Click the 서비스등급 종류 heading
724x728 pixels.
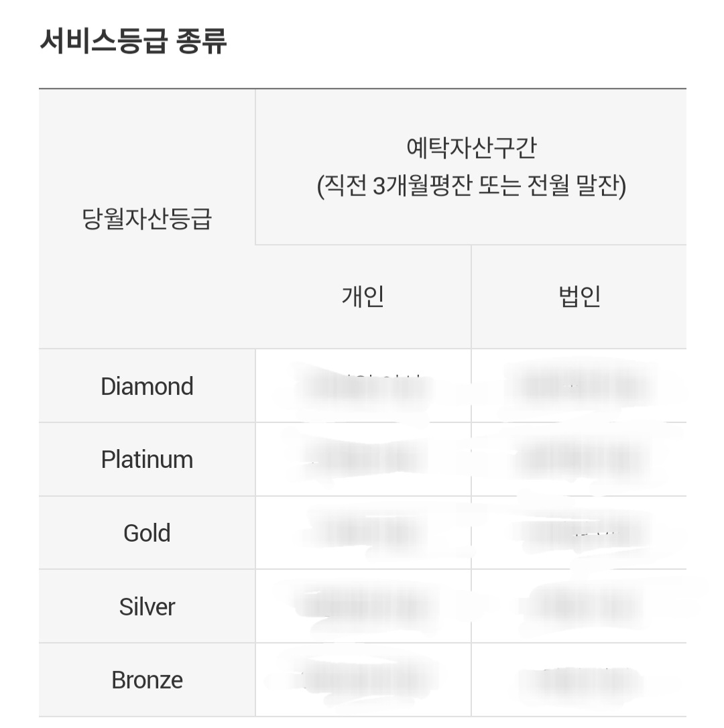pyautogui.click(x=133, y=41)
